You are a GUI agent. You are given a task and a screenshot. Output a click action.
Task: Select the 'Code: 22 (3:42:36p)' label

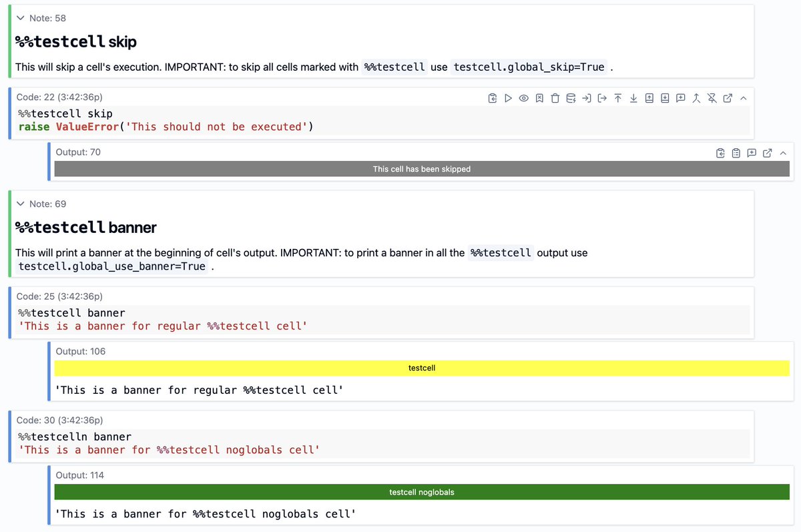pos(59,97)
